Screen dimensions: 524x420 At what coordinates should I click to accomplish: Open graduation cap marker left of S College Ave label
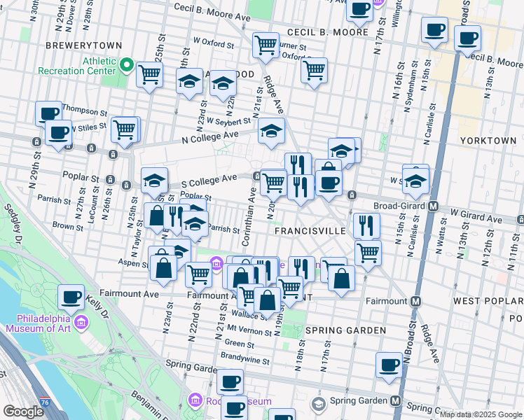154,183
